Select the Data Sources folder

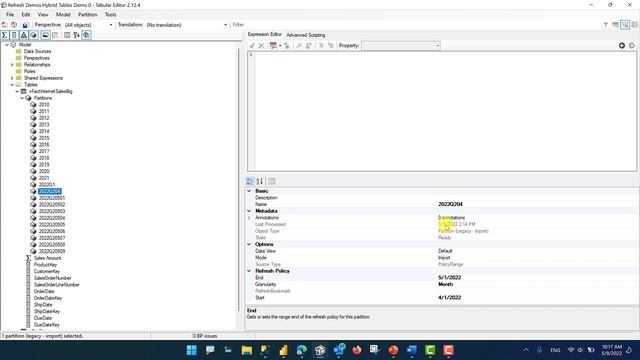(37, 51)
